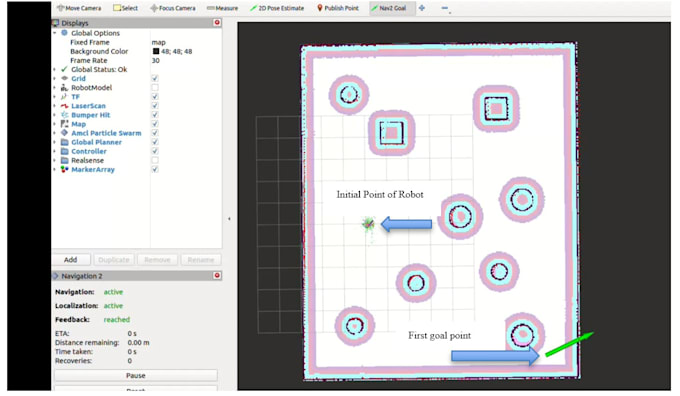Image resolution: width=680 pixels, height=396 pixels.
Task: Click the side panel collapse arrow handle
Action: (229, 219)
